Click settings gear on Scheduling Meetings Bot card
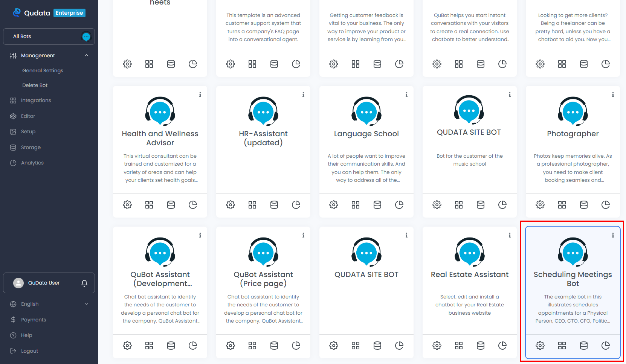This screenshot has width=626, height=364. (540, 346)
